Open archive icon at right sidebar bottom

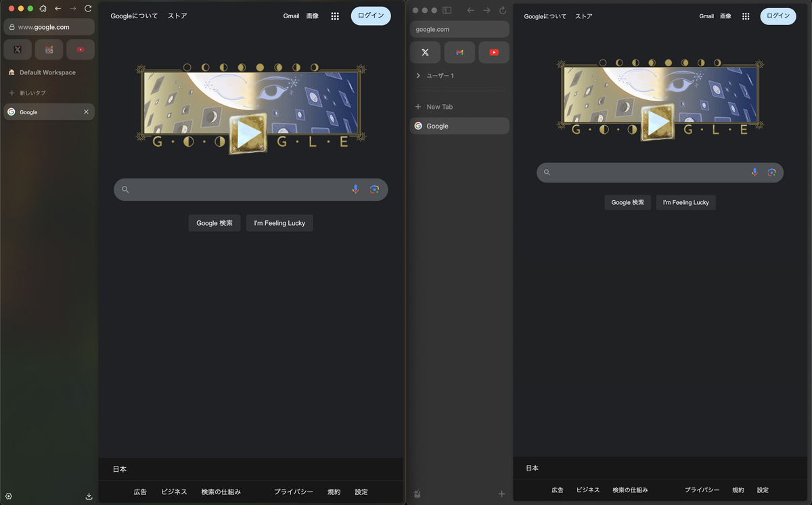pyautogui.click(x=417, y=494)
